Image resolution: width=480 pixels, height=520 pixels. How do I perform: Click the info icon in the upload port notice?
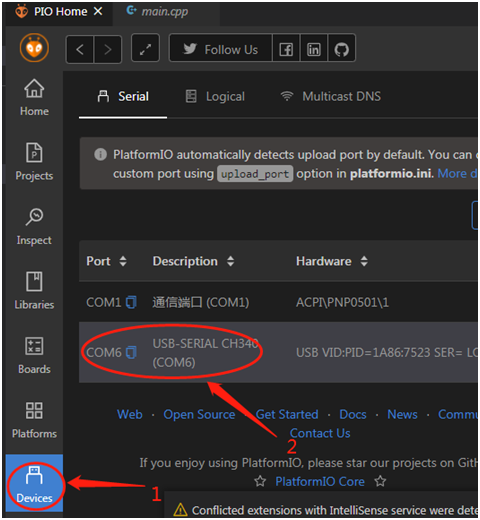(100, 154)
